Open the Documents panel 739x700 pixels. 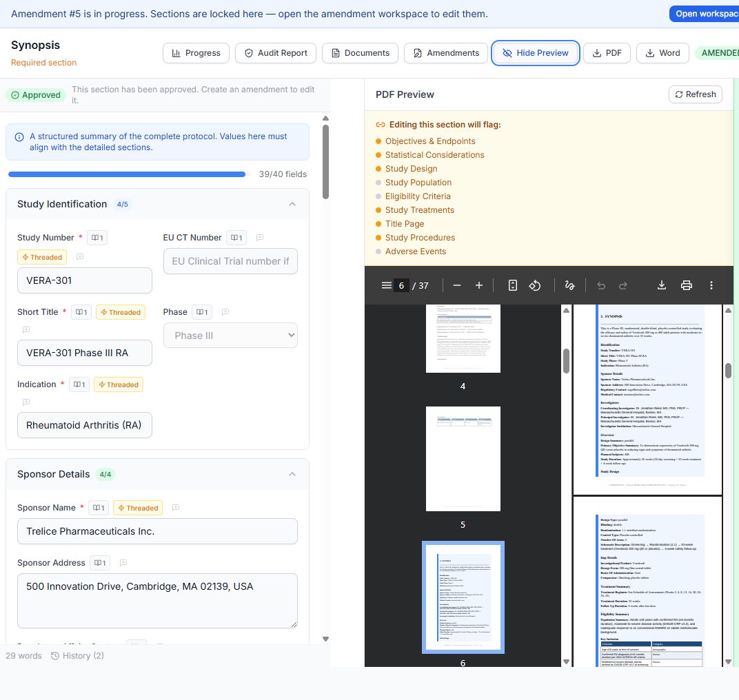click(x=360, y=53)
